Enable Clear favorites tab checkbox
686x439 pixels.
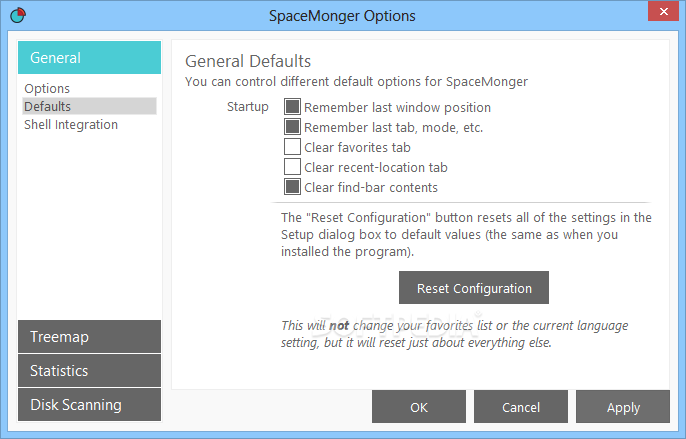click(292, 147)
